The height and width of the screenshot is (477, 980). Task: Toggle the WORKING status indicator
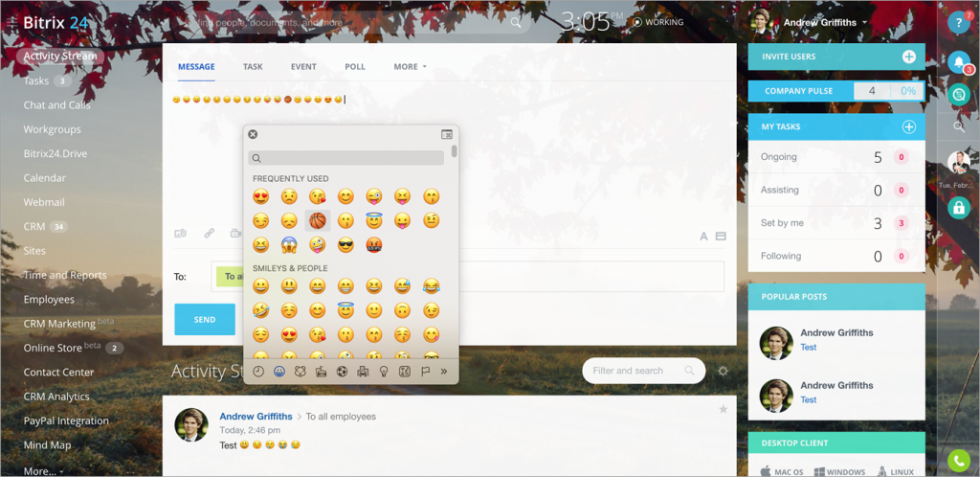(x=658, y=22)
